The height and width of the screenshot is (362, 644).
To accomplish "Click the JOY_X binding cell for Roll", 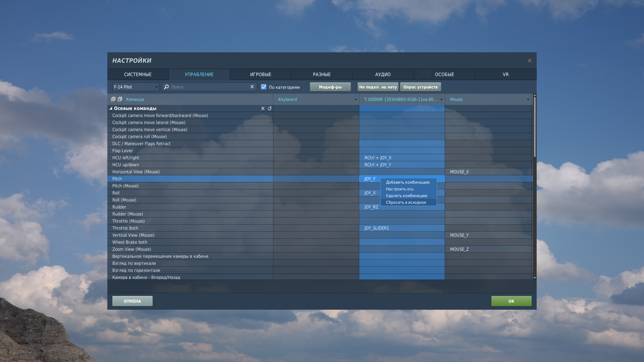I will coord(370,193).
